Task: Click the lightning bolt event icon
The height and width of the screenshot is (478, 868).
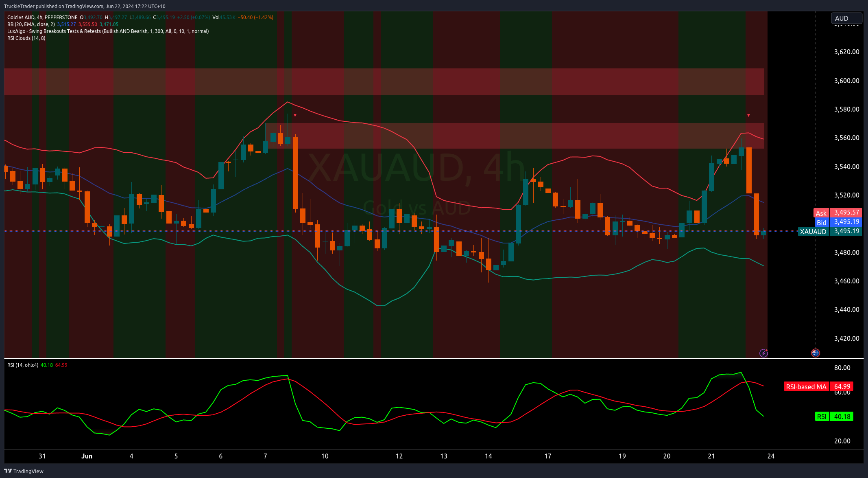Action: (x=763, y=353)
